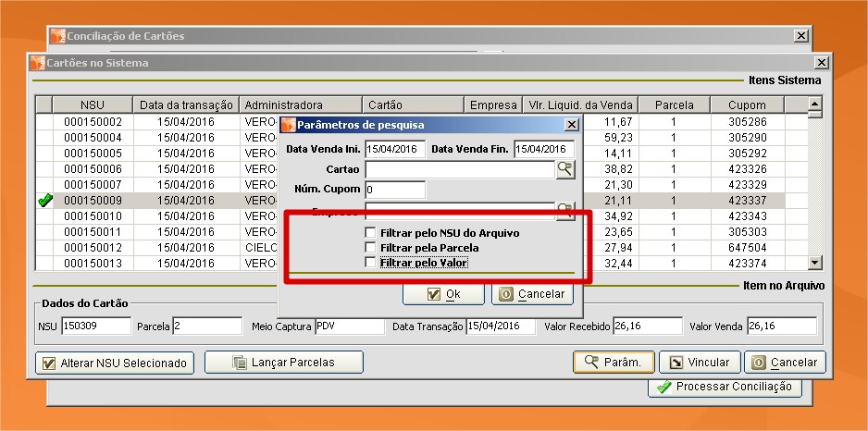Click the Núm. Cupom input field
The height and width of the screenshot is (431, 868).
tap(395, 190)
